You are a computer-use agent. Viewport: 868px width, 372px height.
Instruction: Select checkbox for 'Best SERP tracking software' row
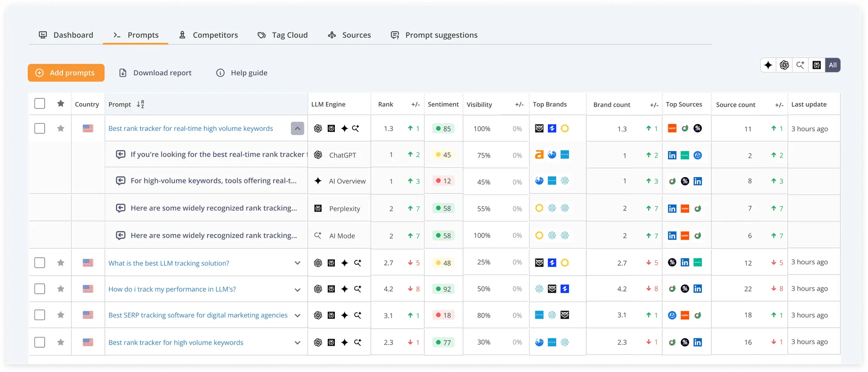(40, 315)
